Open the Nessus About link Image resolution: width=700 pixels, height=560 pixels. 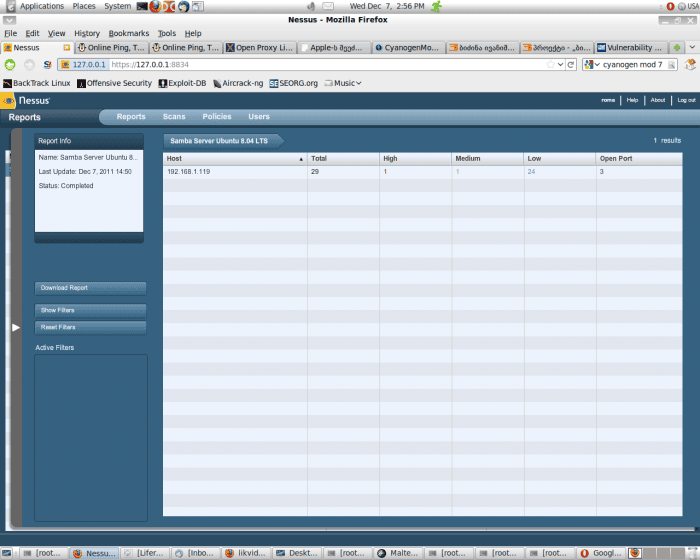(658, 100)
